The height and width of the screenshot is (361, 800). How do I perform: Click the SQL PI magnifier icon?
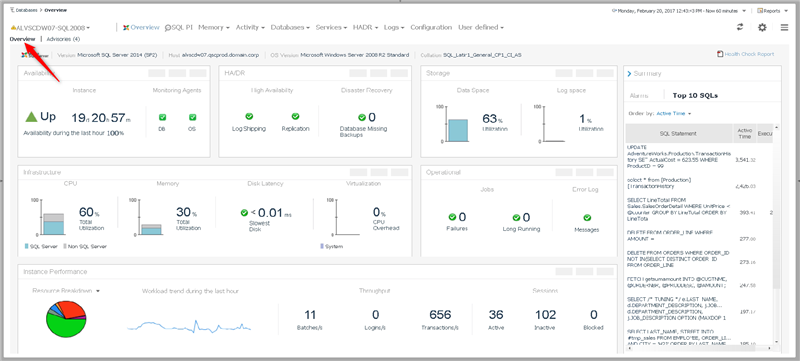click(x=168, y=28)
